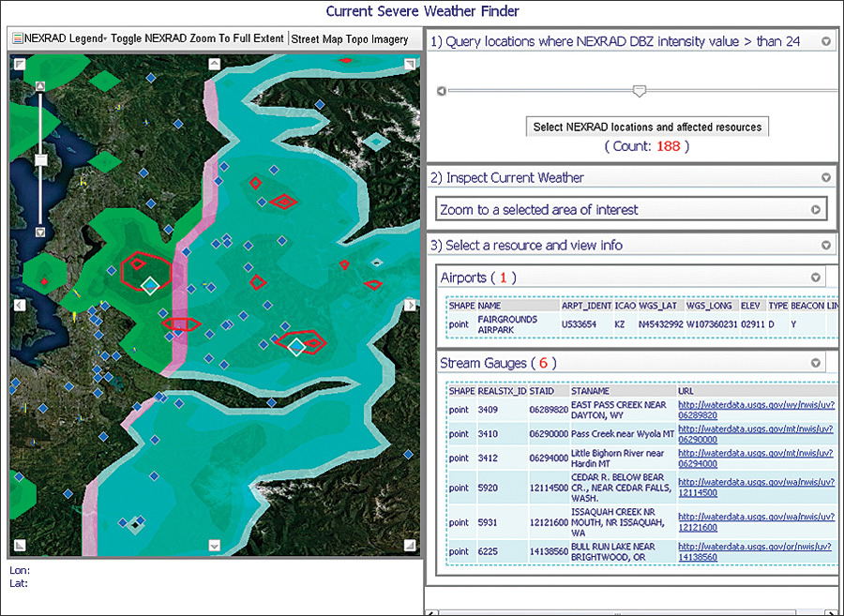Select Little Bighorn River near Hardin row
The image size is (844, 616).
[x=641, y=458]
